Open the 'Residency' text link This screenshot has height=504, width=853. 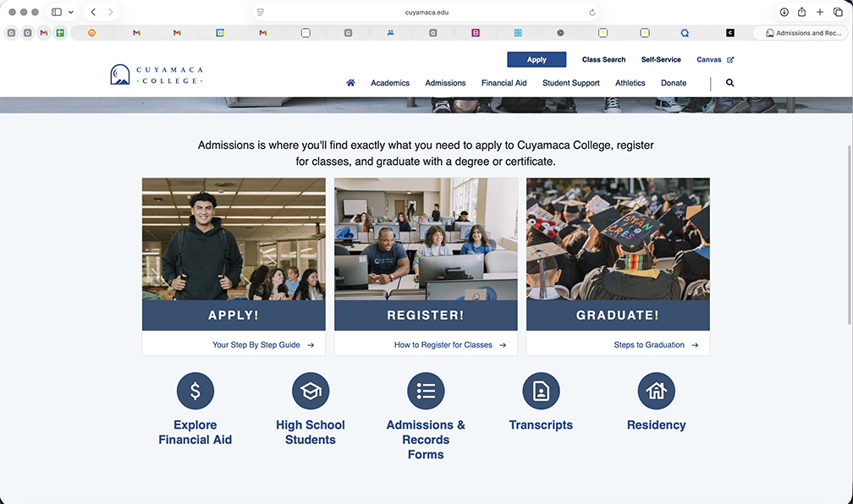(657, 425)
